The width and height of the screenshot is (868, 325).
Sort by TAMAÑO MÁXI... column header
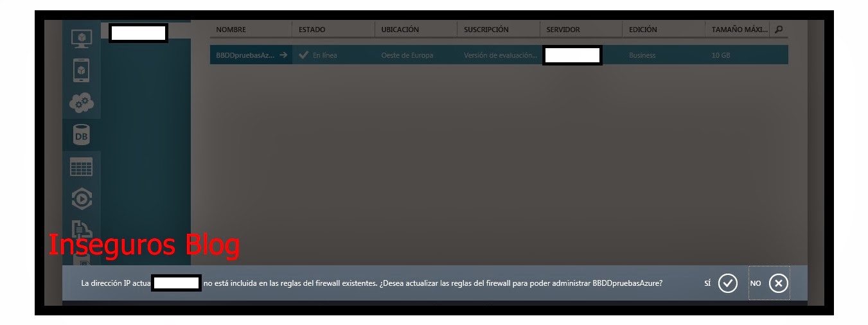pyautogui.click(x=739, y=30)
